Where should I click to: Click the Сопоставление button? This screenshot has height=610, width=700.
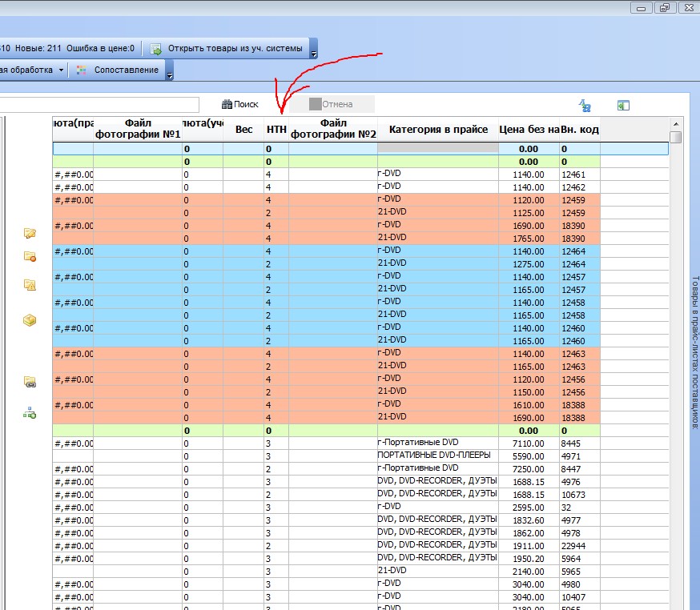(118, 70)
